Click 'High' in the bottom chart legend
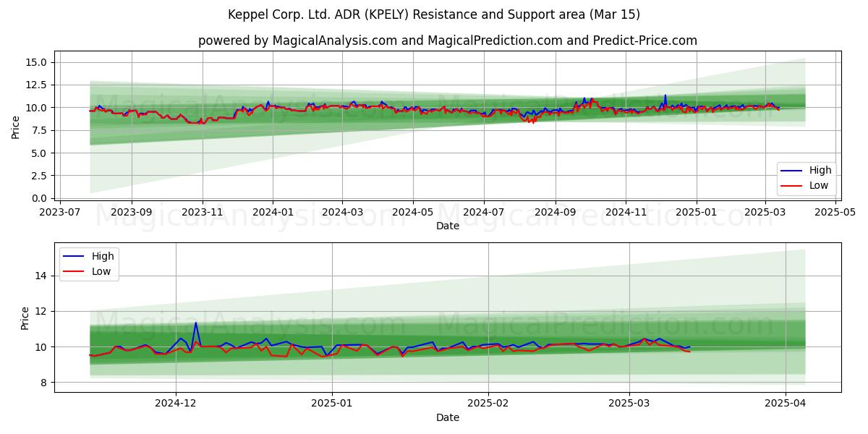 pos(103,256)
